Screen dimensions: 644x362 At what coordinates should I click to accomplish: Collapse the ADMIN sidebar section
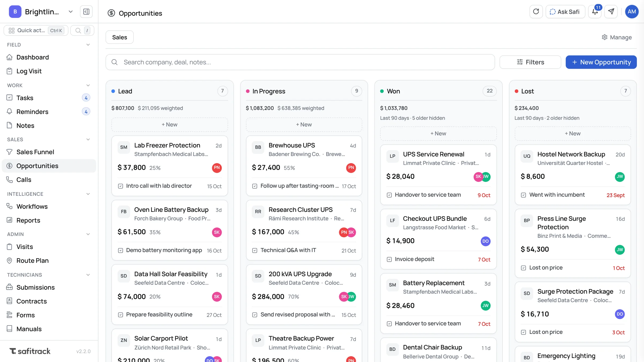pyautogui.click(x=88, y=234)
